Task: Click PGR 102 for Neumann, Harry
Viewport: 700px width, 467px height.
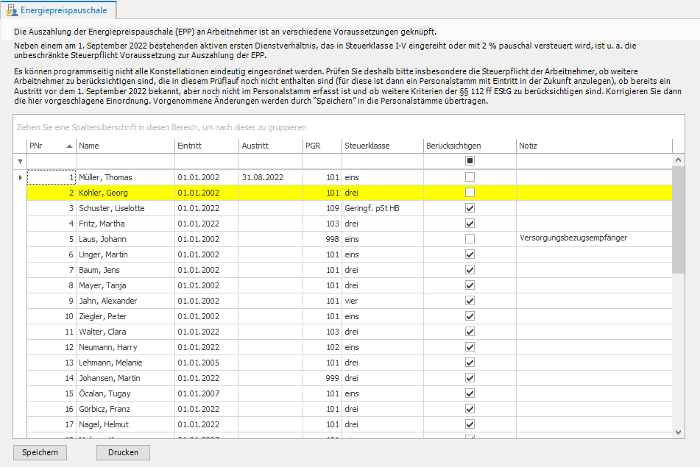Action: pyautogui.click(x=332, y=347)
